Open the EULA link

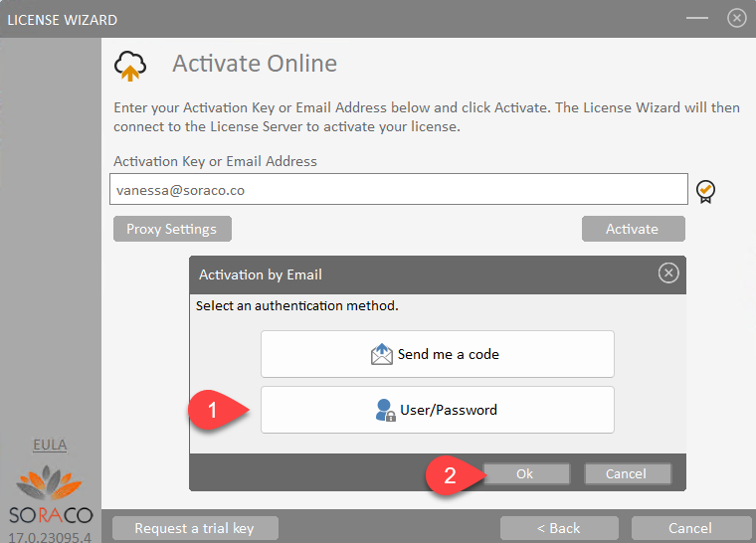pyautogui.click(x=50, y=445)
